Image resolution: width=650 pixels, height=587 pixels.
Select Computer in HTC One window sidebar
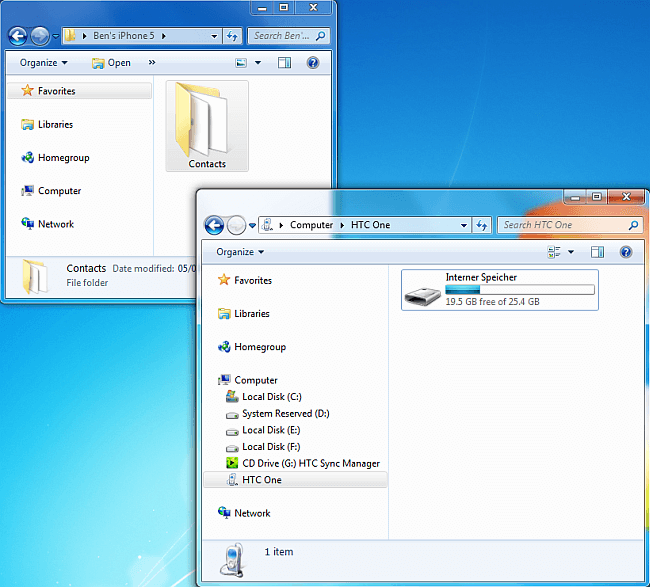point(248,380)
